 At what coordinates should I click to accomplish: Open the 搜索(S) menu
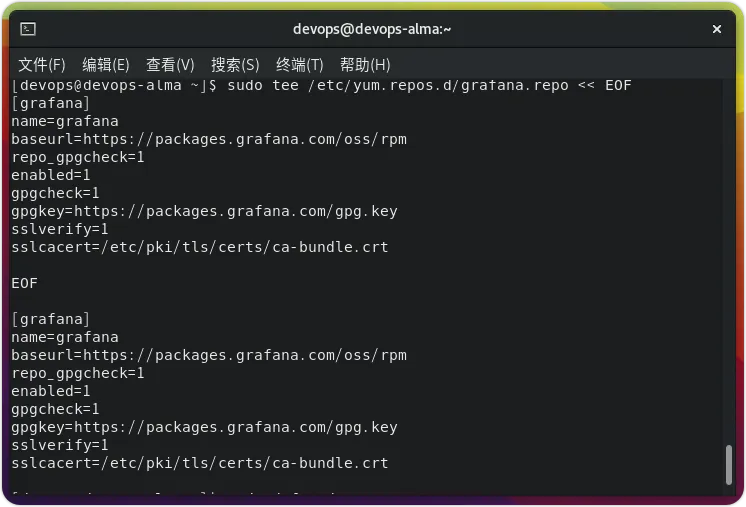[235, 65]
